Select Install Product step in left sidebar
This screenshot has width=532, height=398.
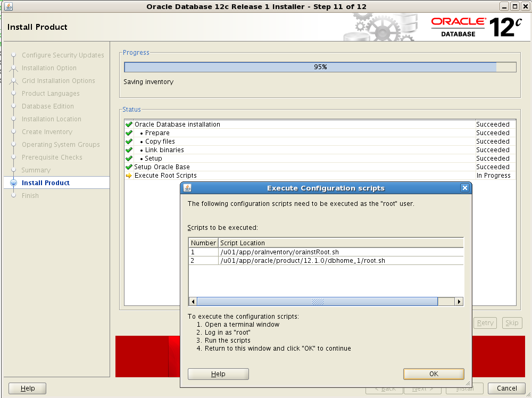(x=46, y=183)
